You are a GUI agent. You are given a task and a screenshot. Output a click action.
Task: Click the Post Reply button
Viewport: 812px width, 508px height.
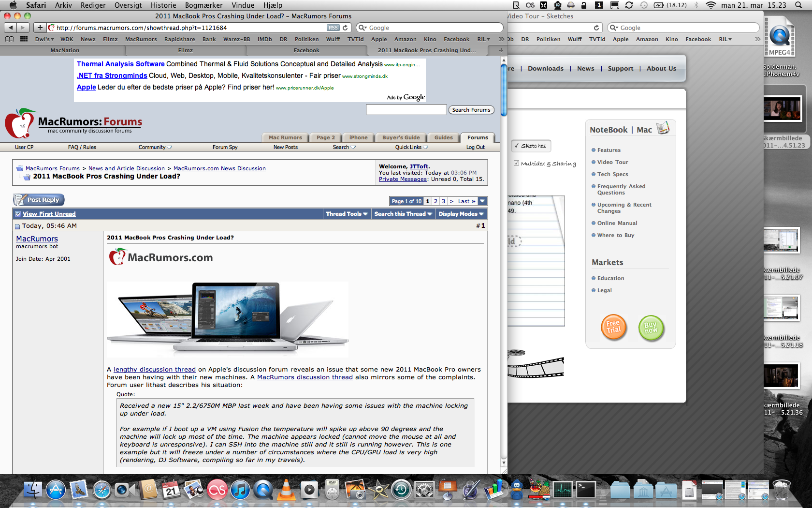coord(39,200)
